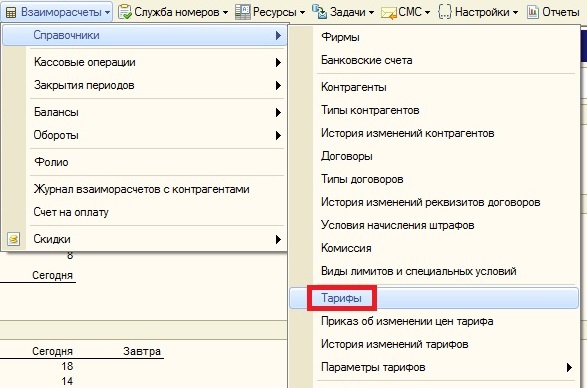The height and width of the screenshot is (388, 587).
Task: Expand the Справочники submenu arrow
Action: [278, 36]
